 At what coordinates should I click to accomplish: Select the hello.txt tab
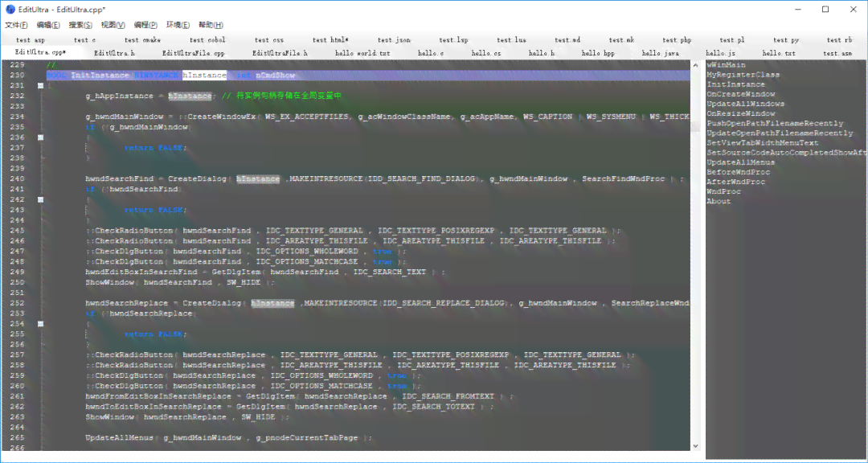[x=779, y=53]
